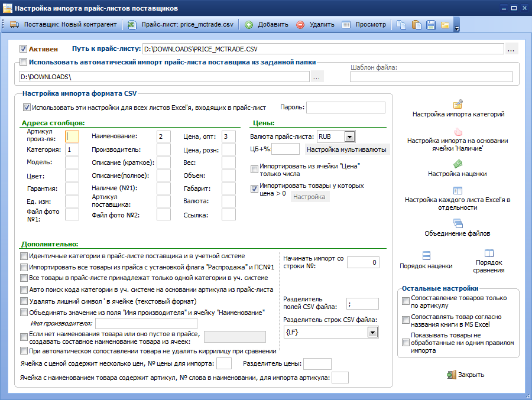Click the Закрыть button label
The width and height of the screenshot is (532, 400).
(471, 375)
